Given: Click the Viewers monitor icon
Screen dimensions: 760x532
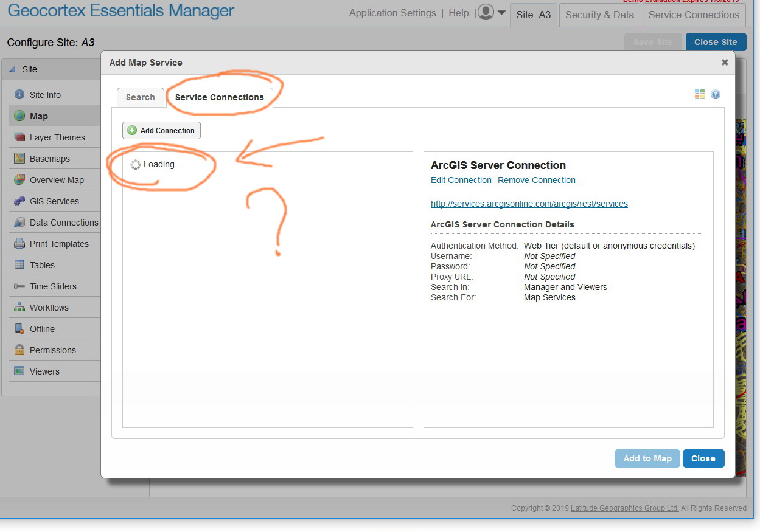Looking at the screenshot, I should [19, 371].
